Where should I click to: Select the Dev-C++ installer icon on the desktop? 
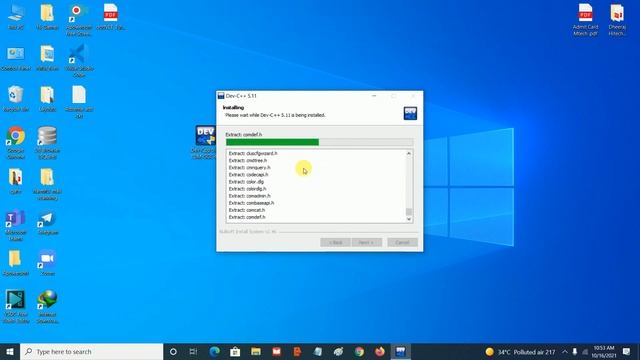point(204,142)
